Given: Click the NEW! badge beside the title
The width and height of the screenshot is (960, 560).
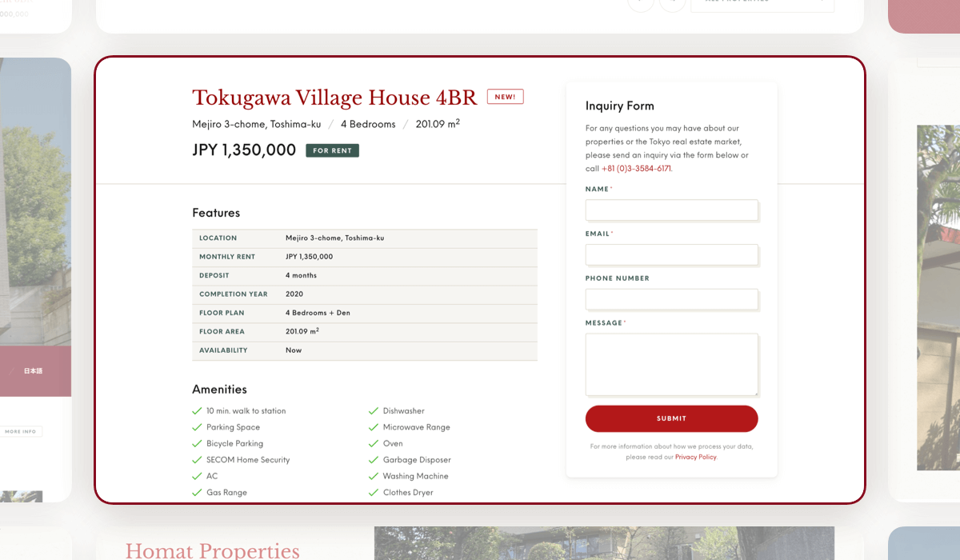Looking at the screenshot, I should (x=505, y=97).
